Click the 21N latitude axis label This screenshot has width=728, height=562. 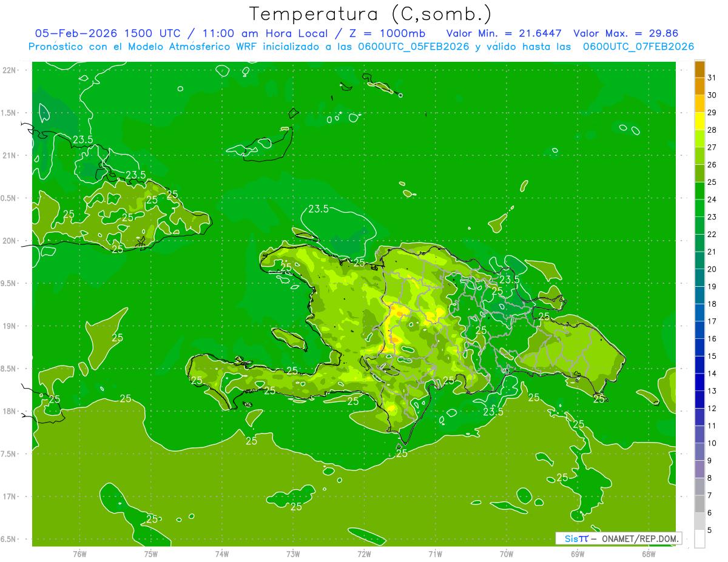click(10, 155)
